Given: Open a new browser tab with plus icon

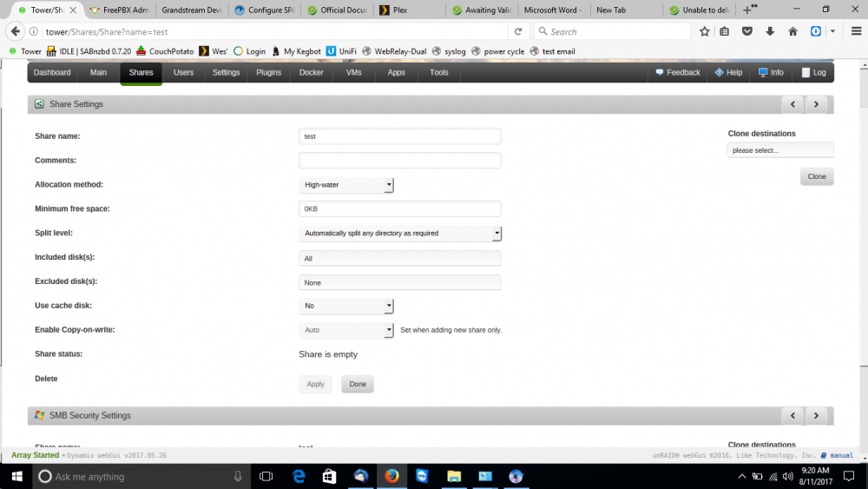Looking at the screenshot, I should tap(748, 10).
